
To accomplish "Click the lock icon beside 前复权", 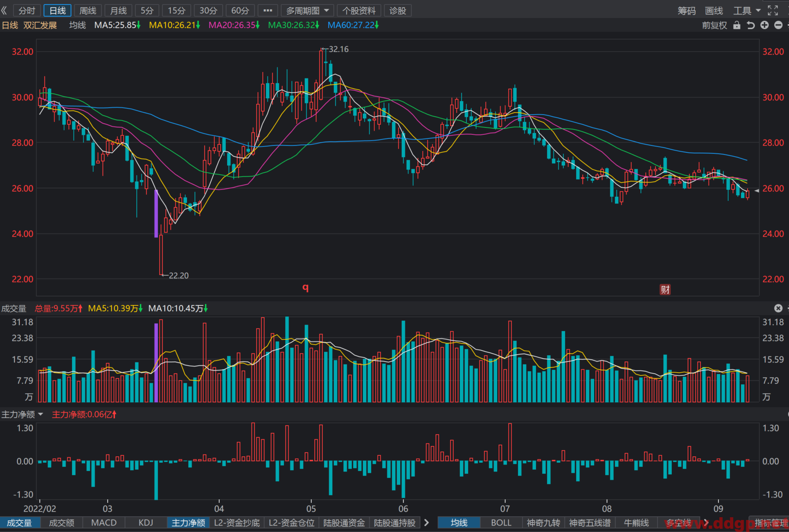I will pos(737,25).
